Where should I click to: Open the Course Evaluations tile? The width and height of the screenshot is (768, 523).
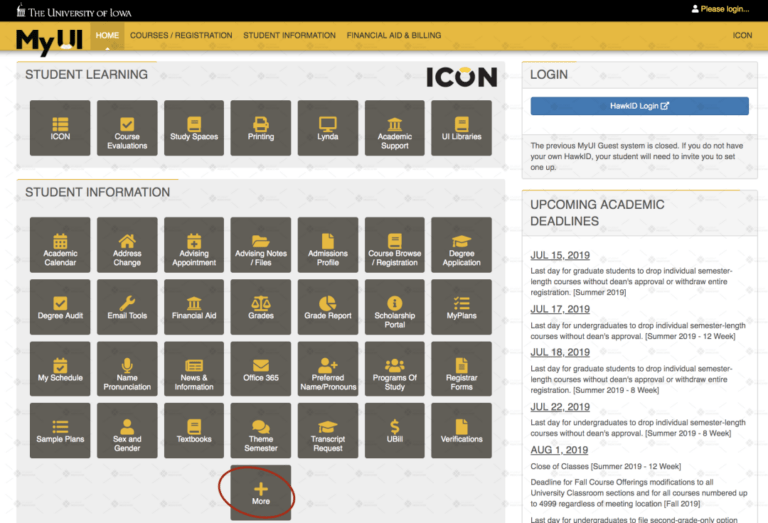(x=127, y=128)
